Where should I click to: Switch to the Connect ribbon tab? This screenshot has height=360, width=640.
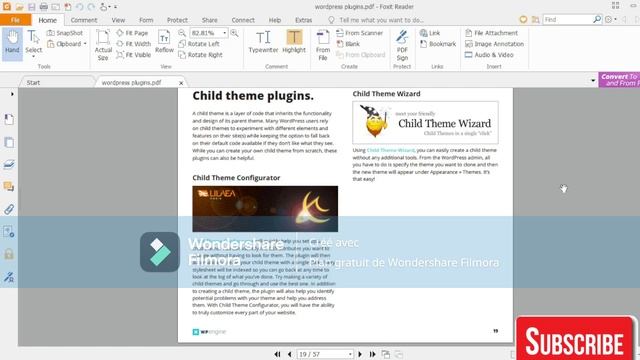pyautogui.click(x=243, y=20)
